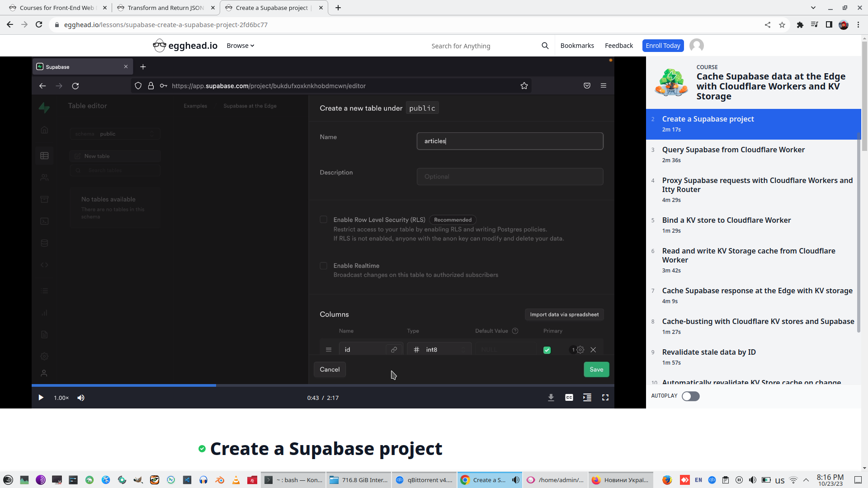
Task: Change playback speed 1.00× selector
Action: coord(61,398)
